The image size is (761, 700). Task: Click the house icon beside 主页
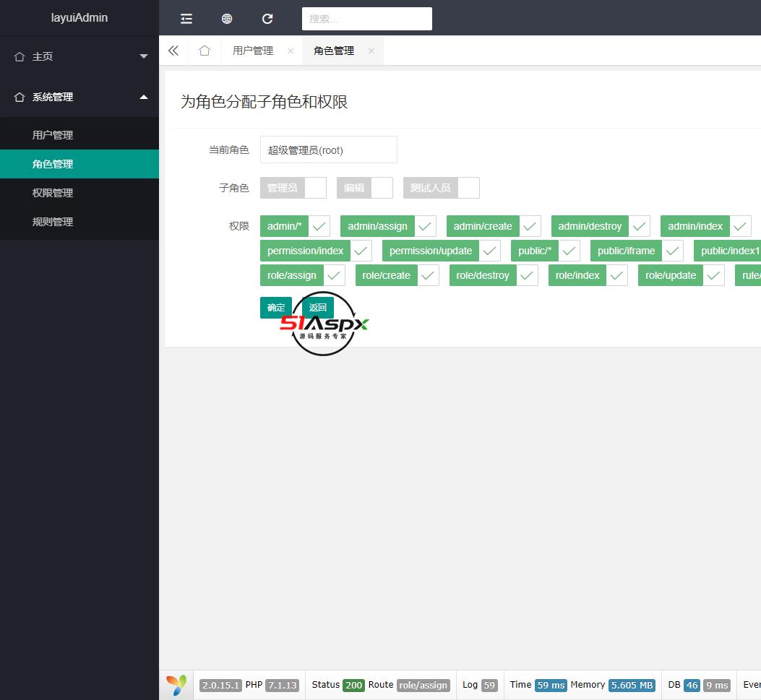click(x=20, y=56)
